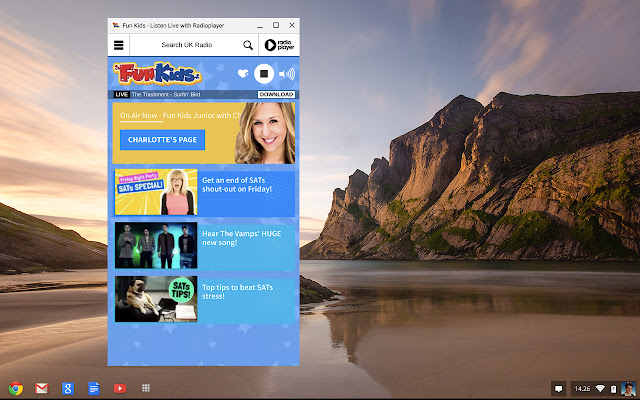
Task: Add Fun Kids to favourites heart
Action: coord(243,73)
